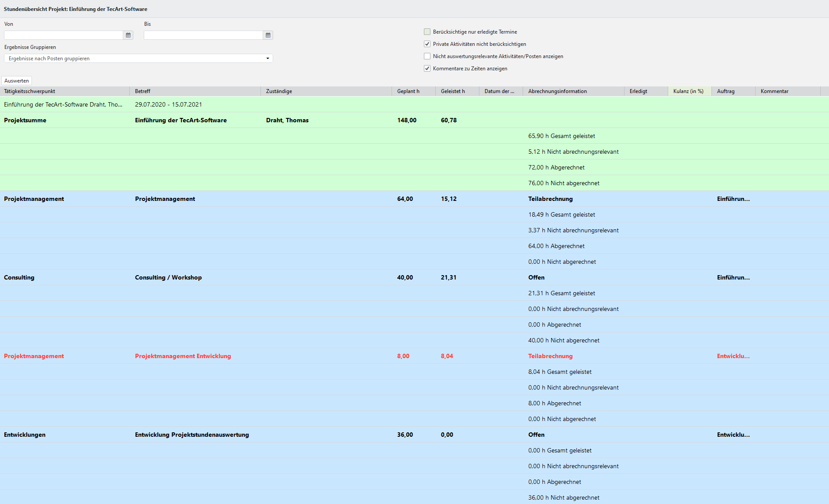Select date range '29.07.2020 - 15.07.2021'
The image size is (829, 504).
[168, 104]
